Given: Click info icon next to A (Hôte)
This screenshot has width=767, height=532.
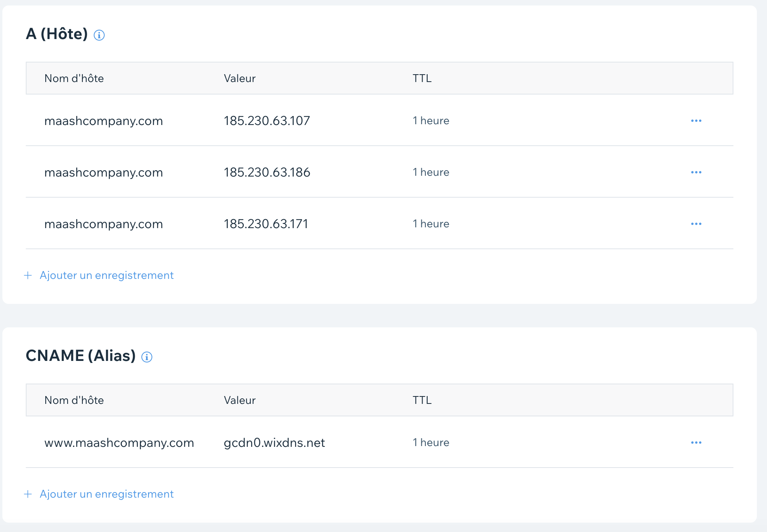Looking at the screenshot, I should tap(99, 35).
